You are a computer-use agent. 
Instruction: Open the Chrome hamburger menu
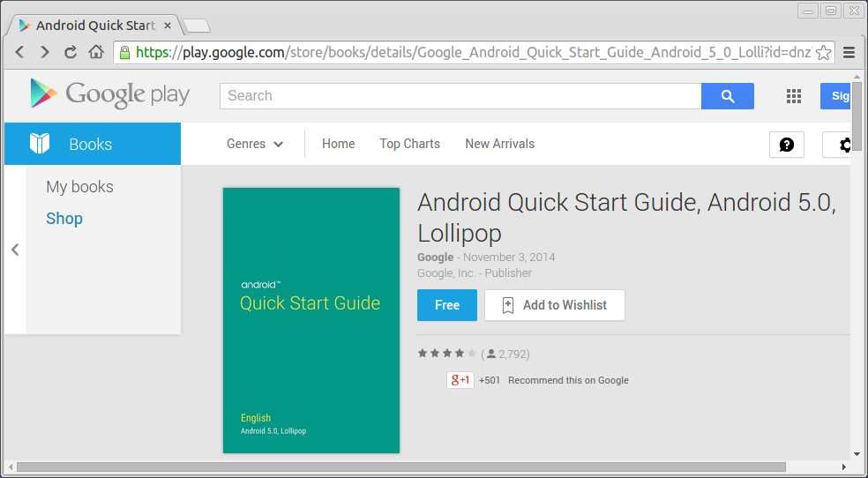tap(849, 53)
